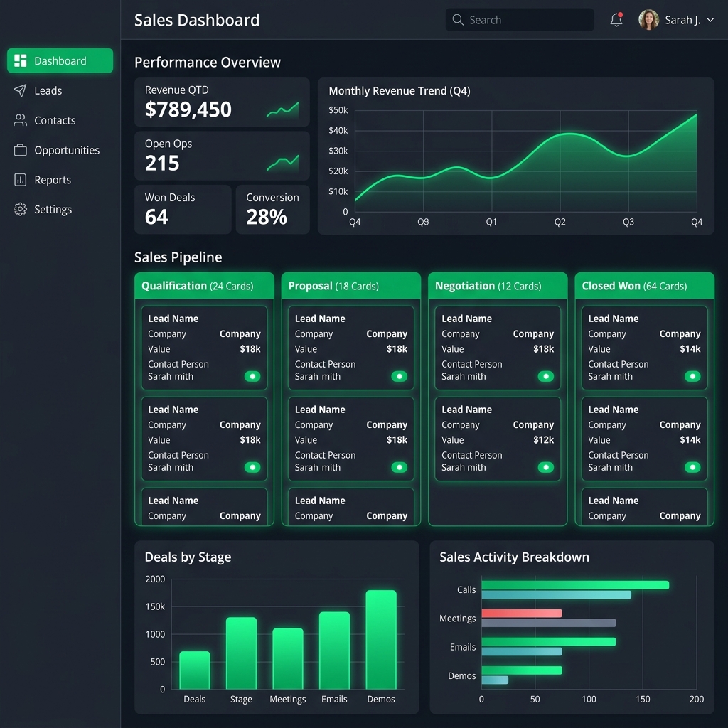
Task: Click the Reports chart icon
Action: (x=20, y=180)
